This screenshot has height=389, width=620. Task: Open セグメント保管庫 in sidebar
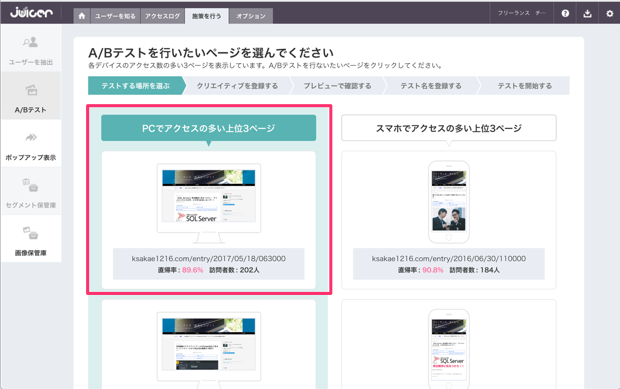[31, 191]
